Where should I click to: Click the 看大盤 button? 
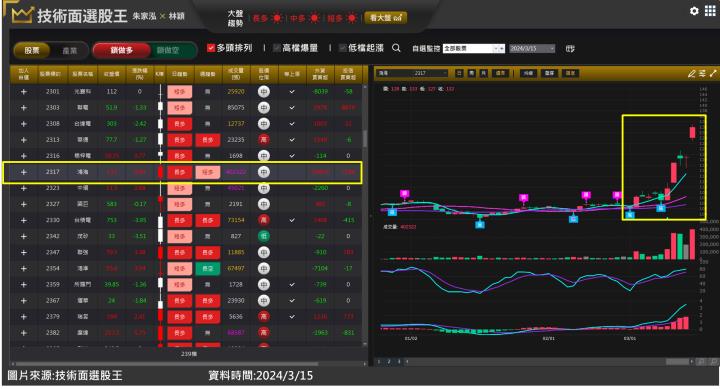386,17
